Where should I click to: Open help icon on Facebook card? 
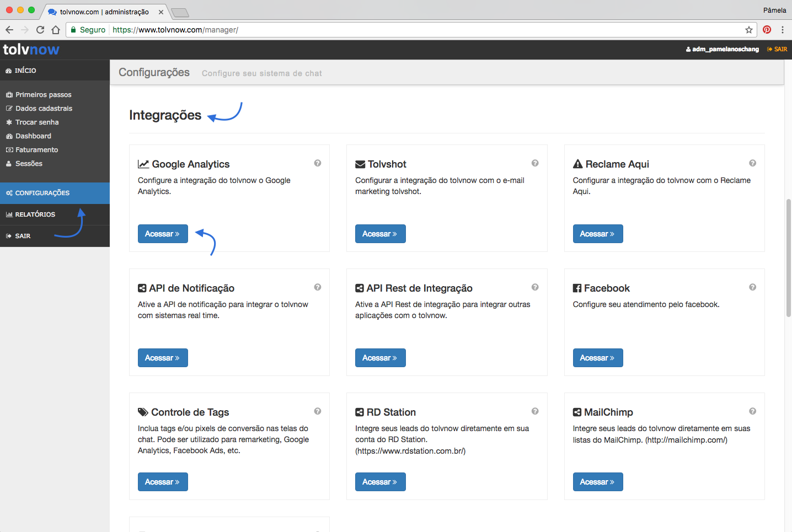752,287
